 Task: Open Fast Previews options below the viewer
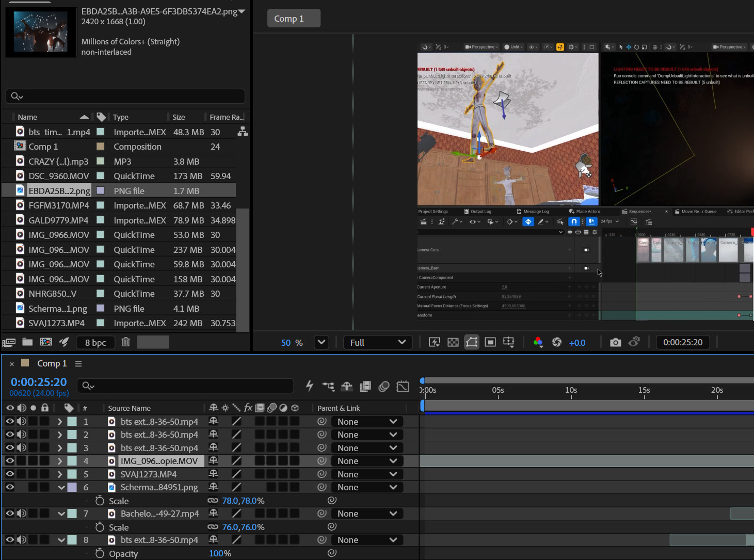point(435,342)
